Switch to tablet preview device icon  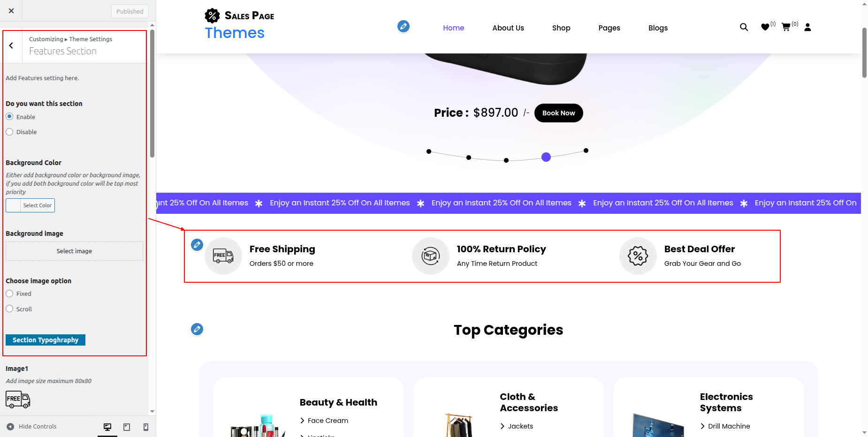coord(127,427)
